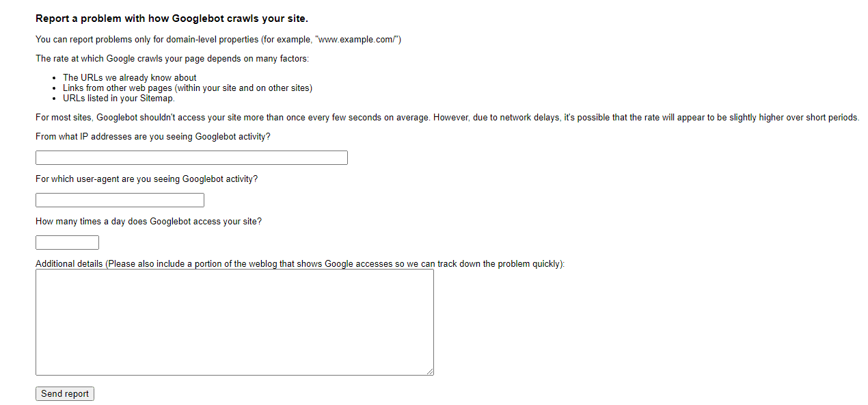
Task: Click inside the Additional details text area
Action: pyautogui.click(x=234, y=322)
